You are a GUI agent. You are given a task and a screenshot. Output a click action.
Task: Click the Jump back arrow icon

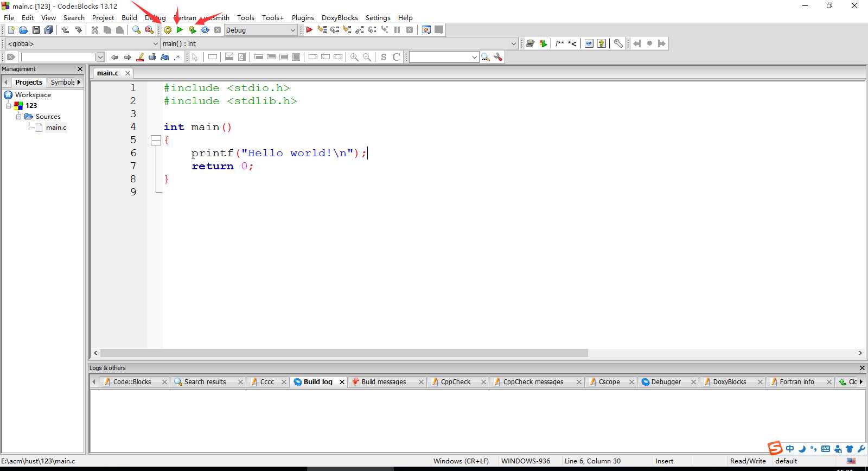click(637, 43)
